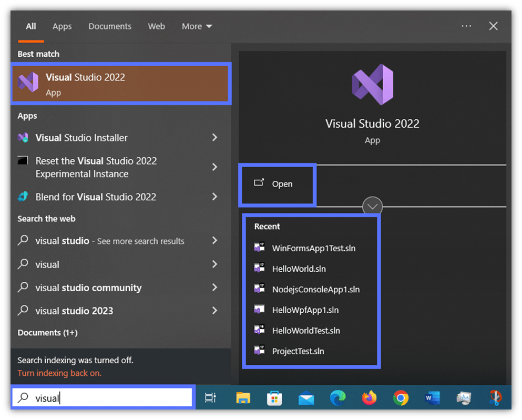The width and height of the screenshot is (522, 420).
Task: Expand Reset Experimental Instance options arrow
Action: [x=214, y=167]
